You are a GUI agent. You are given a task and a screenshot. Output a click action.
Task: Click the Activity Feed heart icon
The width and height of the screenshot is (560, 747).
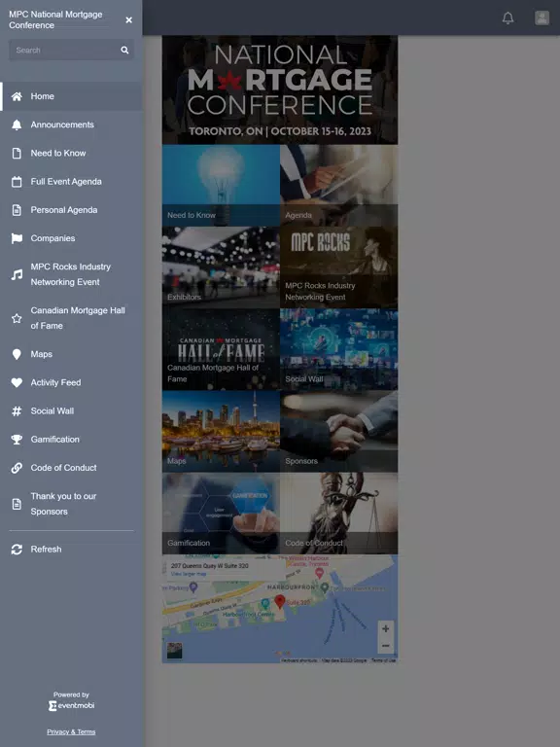click(x=17, y=382)
